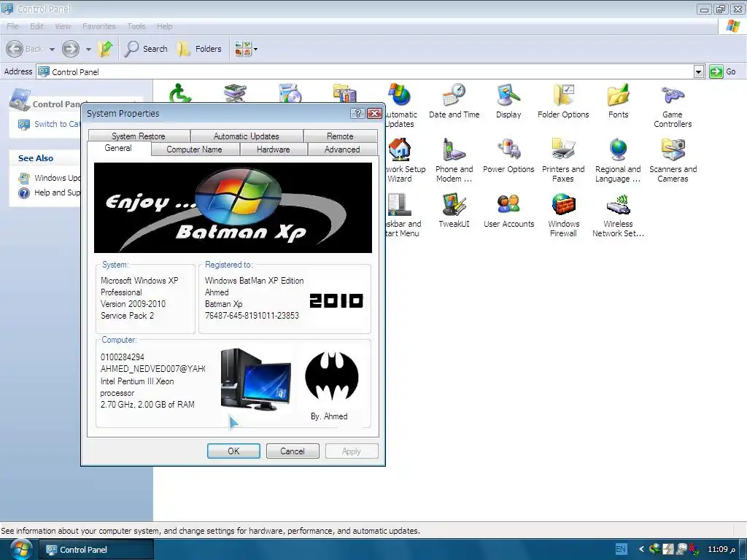Open Taskbar and Start Menu icon

tap(403, 215)
